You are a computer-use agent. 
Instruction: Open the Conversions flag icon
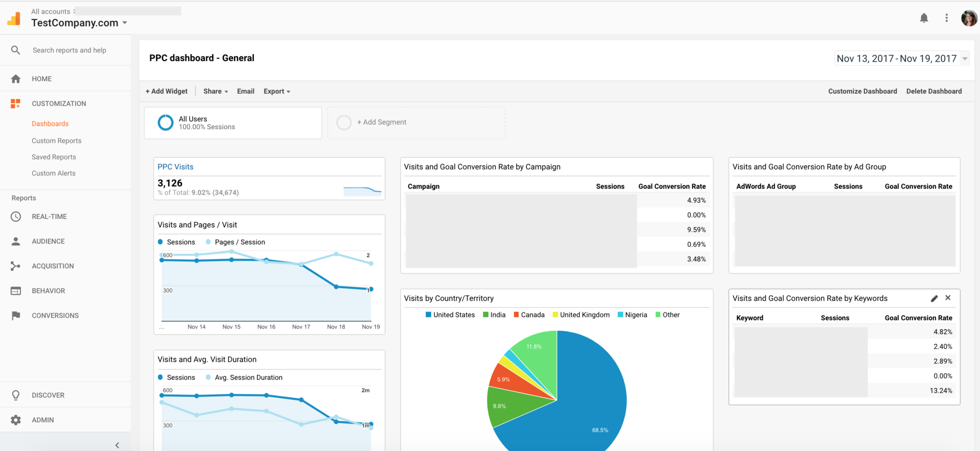[15, 315]
